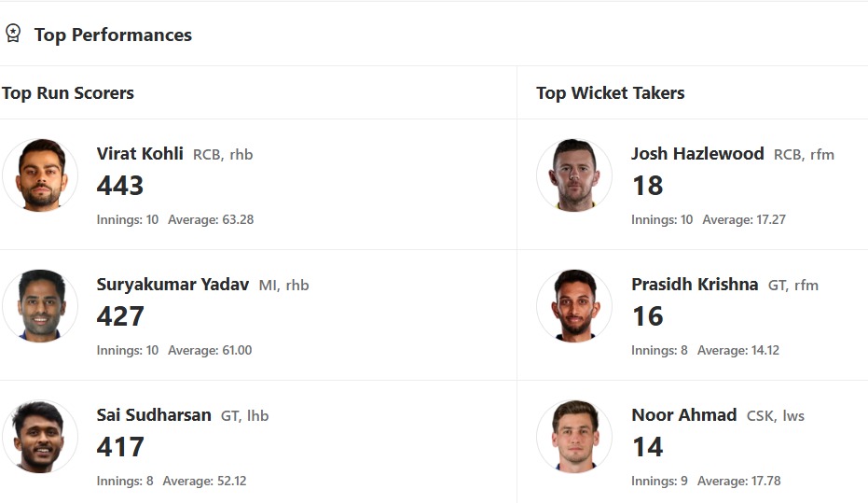Click Suryakumar Yadav's 427 runs total
The height and width of the screenshot is (503, 868).
[120, 316]
